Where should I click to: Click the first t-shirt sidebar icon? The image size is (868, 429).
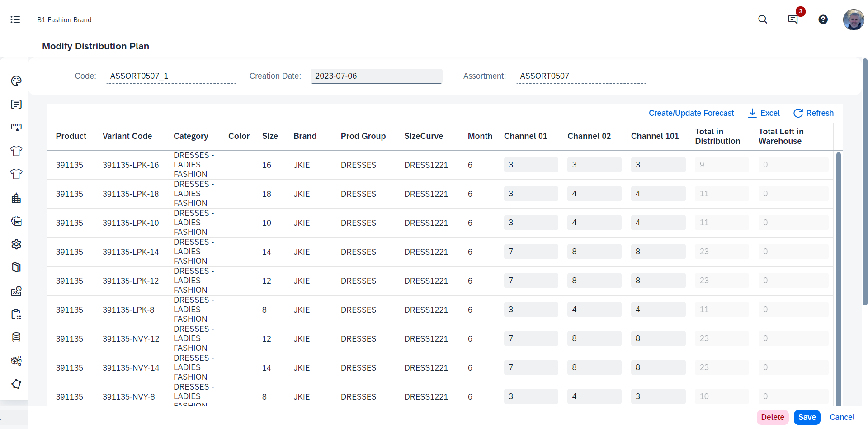(x=16, y=151)
